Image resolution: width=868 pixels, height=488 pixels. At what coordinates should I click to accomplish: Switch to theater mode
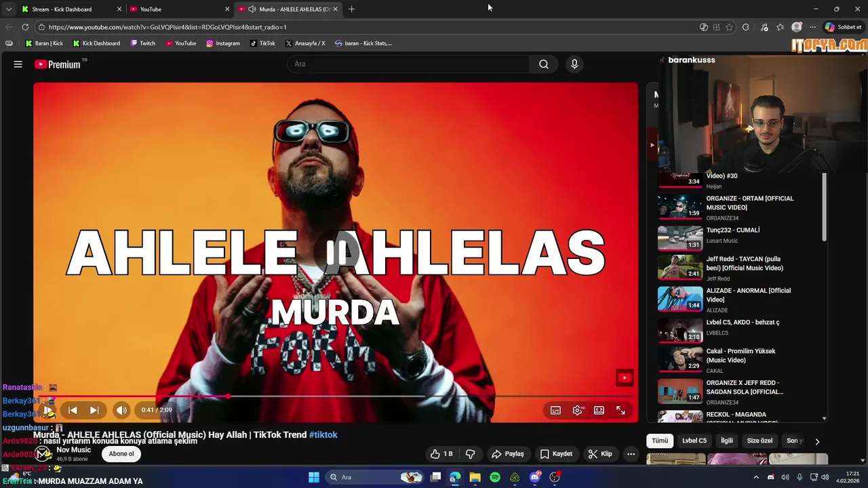tap(599, 410)
